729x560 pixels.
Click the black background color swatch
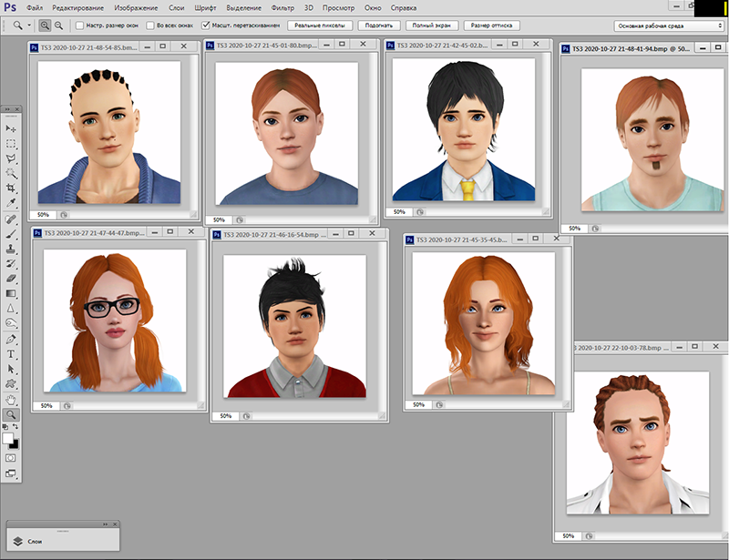pyautogui.click(x=15, y=444)
